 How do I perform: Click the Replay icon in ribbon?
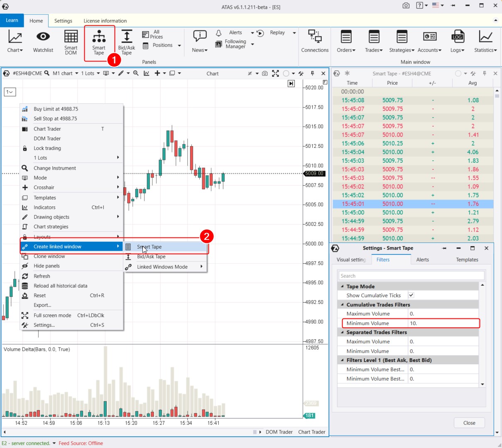pos(261,33)
